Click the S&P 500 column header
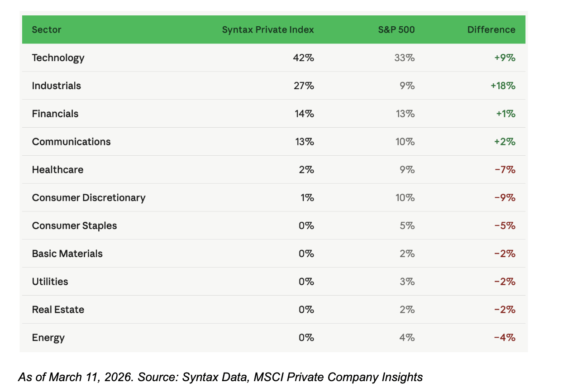Screen dimensions: 563x392 396,30
